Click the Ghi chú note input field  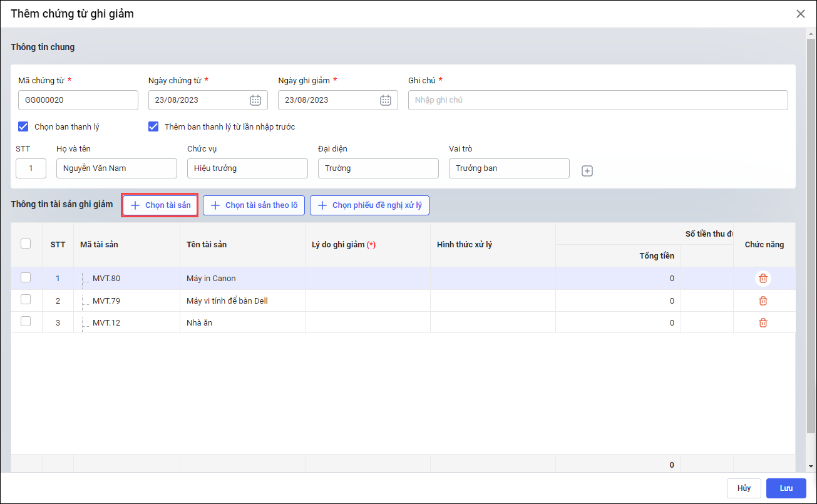[597, 100]
